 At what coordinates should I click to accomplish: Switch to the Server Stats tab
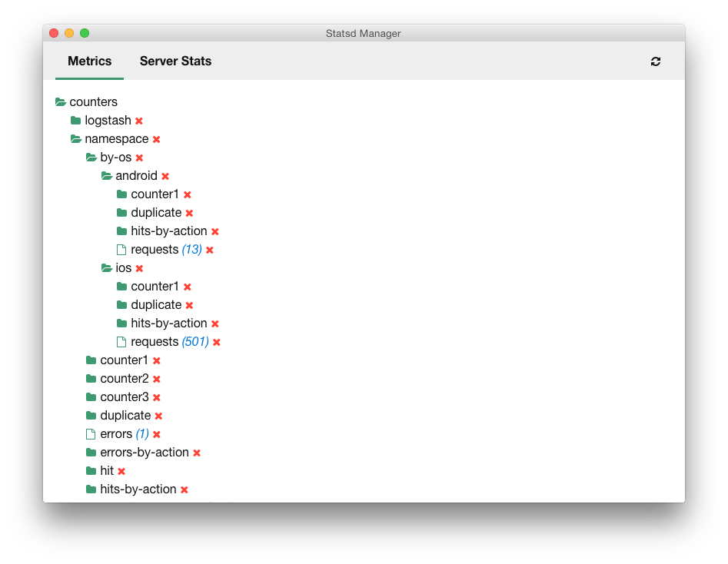[175, 61]
